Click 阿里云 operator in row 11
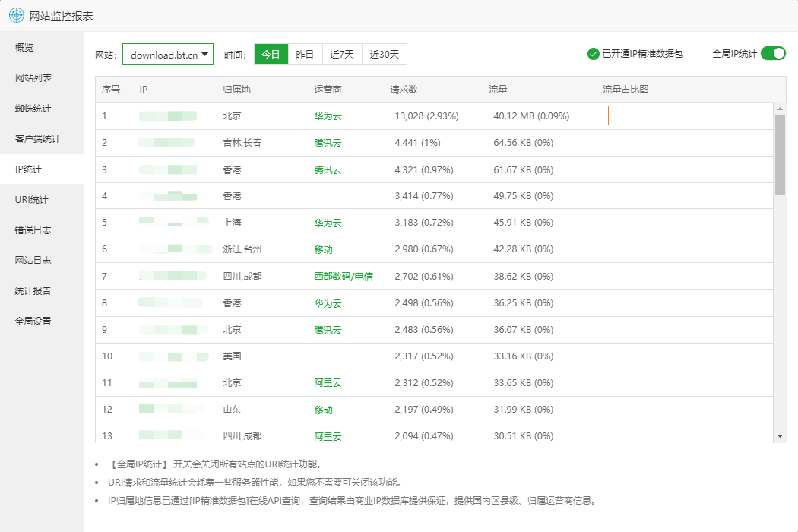 point(328,383)
